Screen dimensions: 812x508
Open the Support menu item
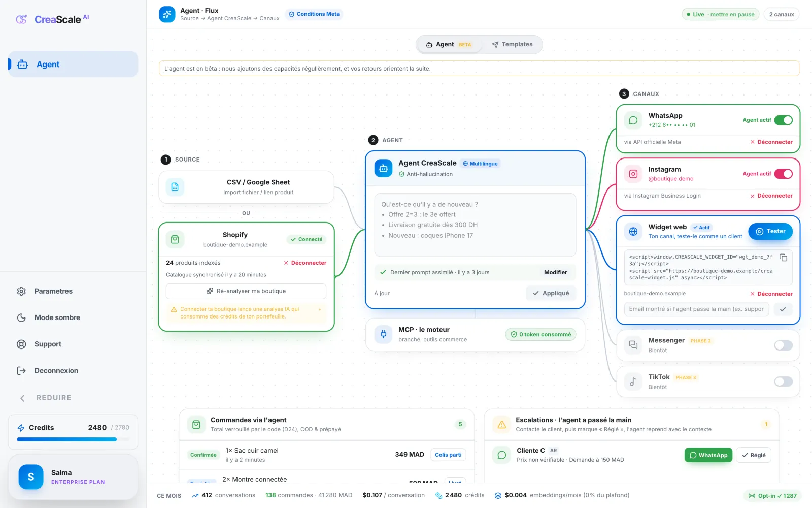tap(73, 344)
